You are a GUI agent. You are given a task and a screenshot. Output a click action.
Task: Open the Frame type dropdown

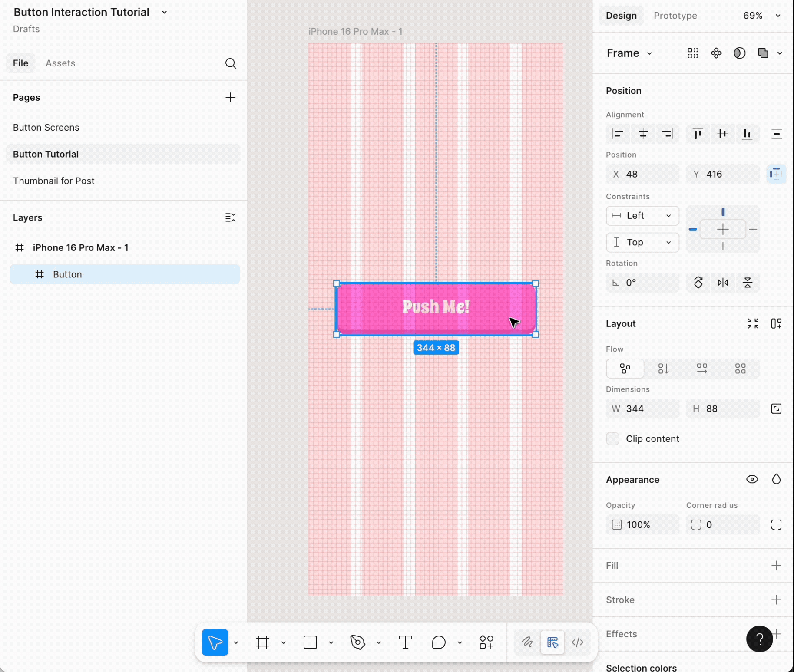(629, 53)
